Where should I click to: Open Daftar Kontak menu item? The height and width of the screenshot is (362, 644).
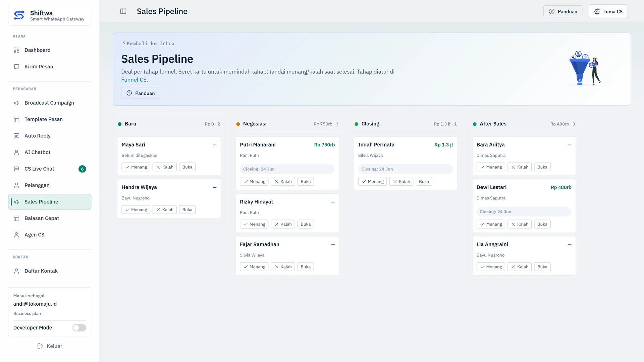50,271
